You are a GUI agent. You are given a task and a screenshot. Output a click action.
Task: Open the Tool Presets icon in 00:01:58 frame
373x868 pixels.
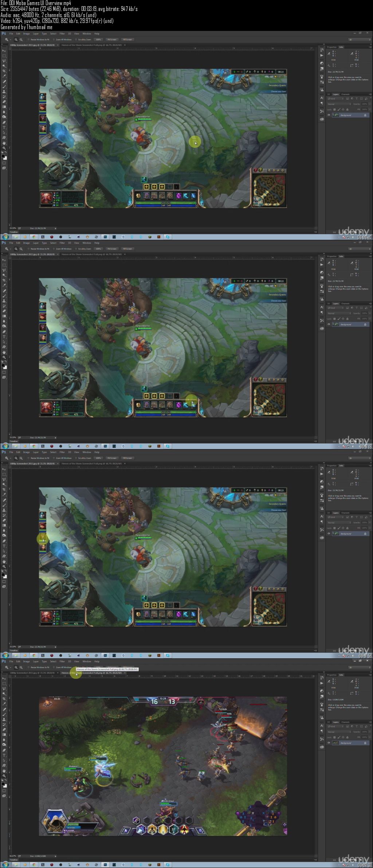tap(322, 530)
